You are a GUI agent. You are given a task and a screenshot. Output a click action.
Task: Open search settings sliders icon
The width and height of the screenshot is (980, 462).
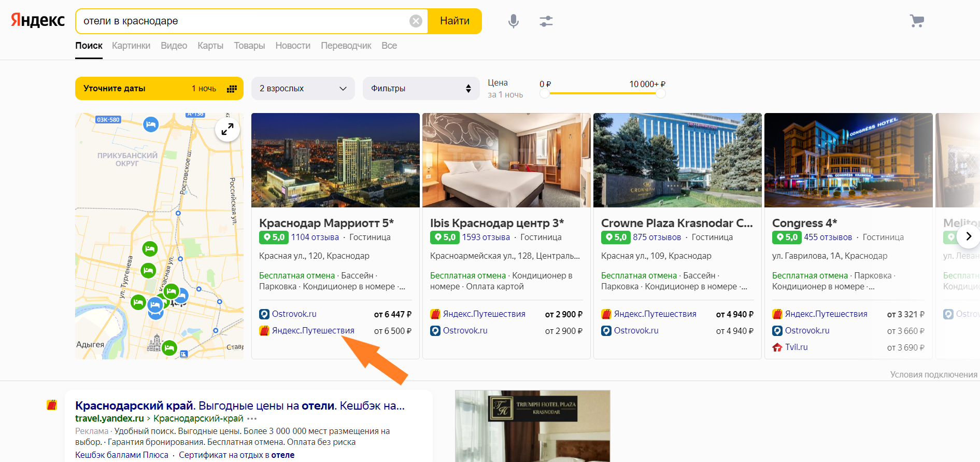click(546, 21)
